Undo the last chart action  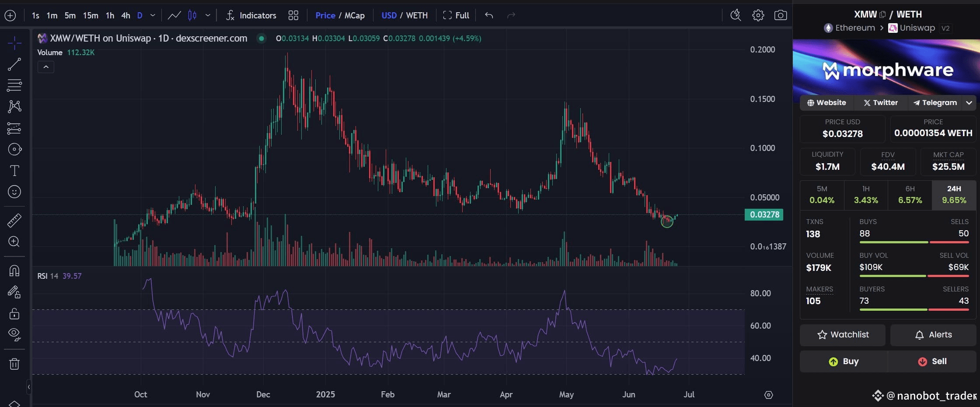[x=489, y=16]
